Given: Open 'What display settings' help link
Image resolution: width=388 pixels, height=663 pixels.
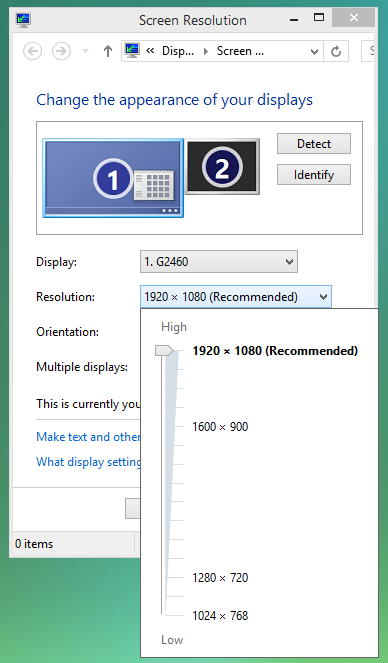Looking at the screenshot, I should pos(88,462).
